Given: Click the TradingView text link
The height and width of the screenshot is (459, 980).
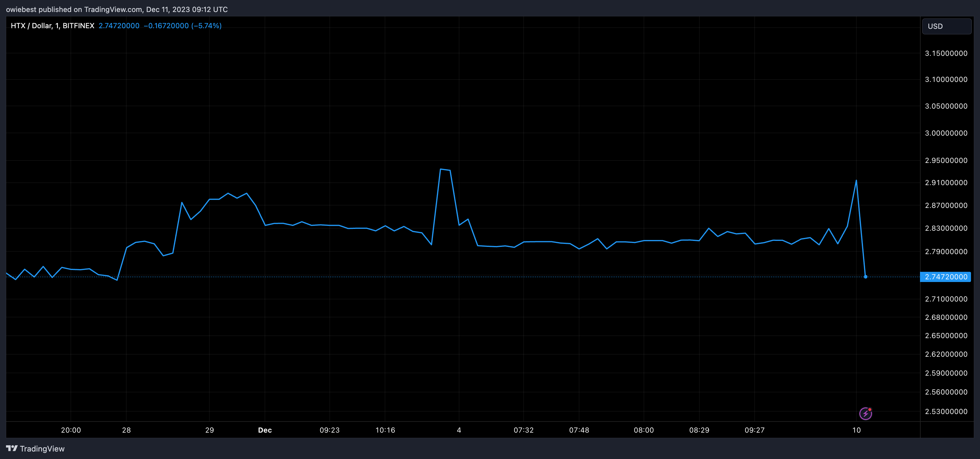Looking at the screenshot, I should click(x=42, y=449).
